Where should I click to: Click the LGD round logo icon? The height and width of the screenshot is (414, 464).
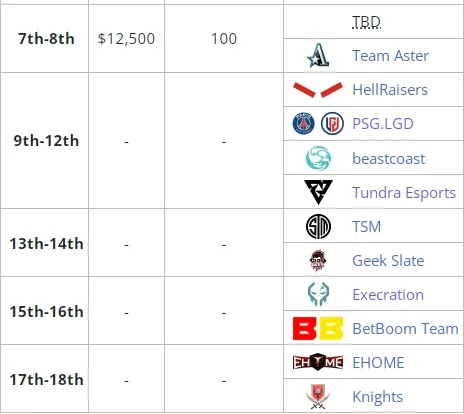click(x=332, y=124)
